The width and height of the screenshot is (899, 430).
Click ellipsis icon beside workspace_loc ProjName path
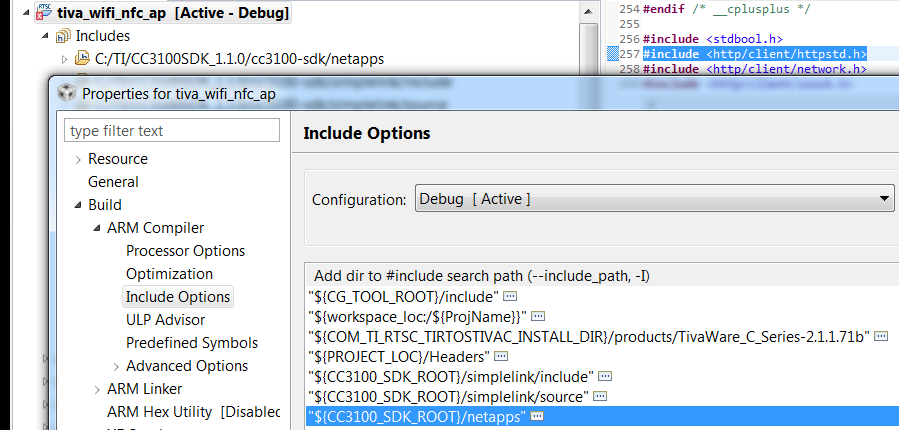(x=537, y=316)
